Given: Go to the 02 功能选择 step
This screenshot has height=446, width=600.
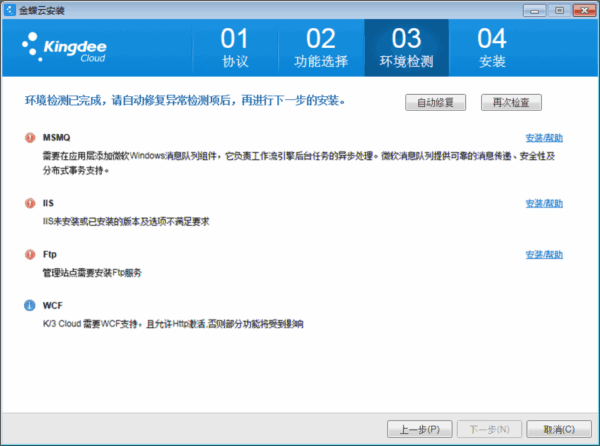Looking at the screenshot, I should click(x=320, y=49).
